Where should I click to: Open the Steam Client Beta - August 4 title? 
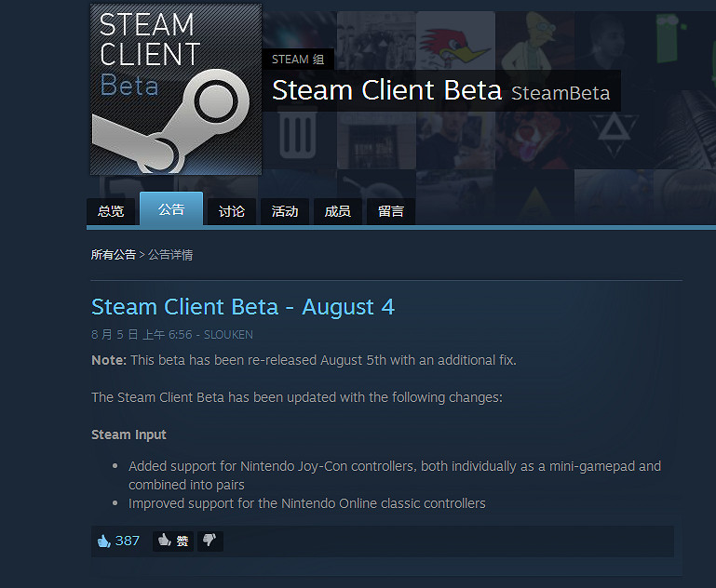(243, 307)
